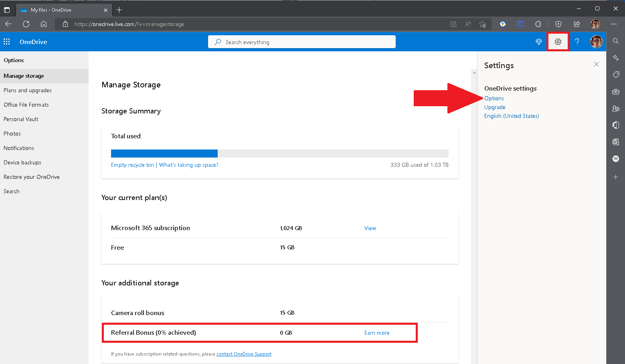Click the '333 GB used of 1.03 TB' text
Screen dimensions: 625x364
click(419, 165)
